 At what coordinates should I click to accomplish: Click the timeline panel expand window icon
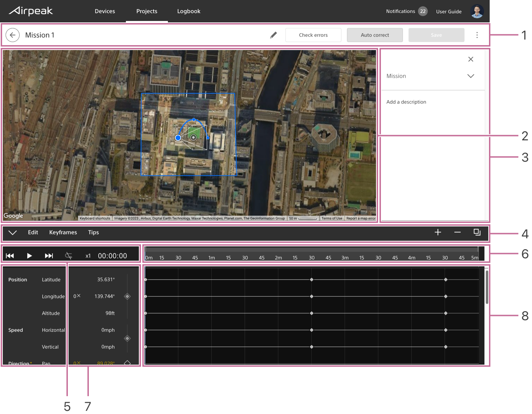[477, 232]
